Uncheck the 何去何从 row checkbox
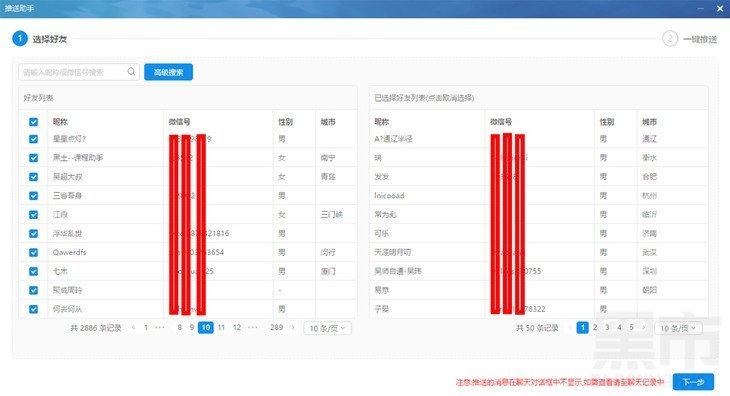 34,309
